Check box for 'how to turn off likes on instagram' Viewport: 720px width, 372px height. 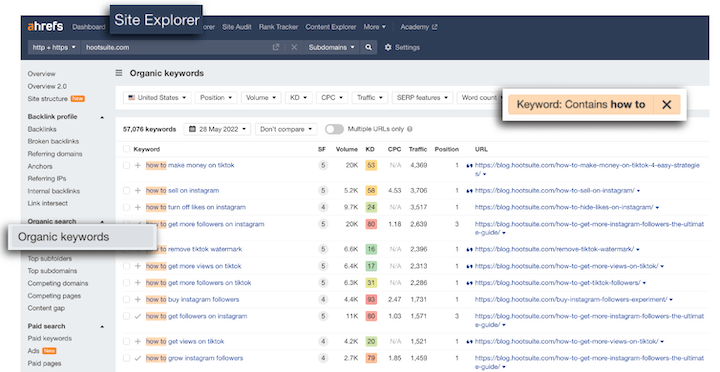(x=126, y=208)
